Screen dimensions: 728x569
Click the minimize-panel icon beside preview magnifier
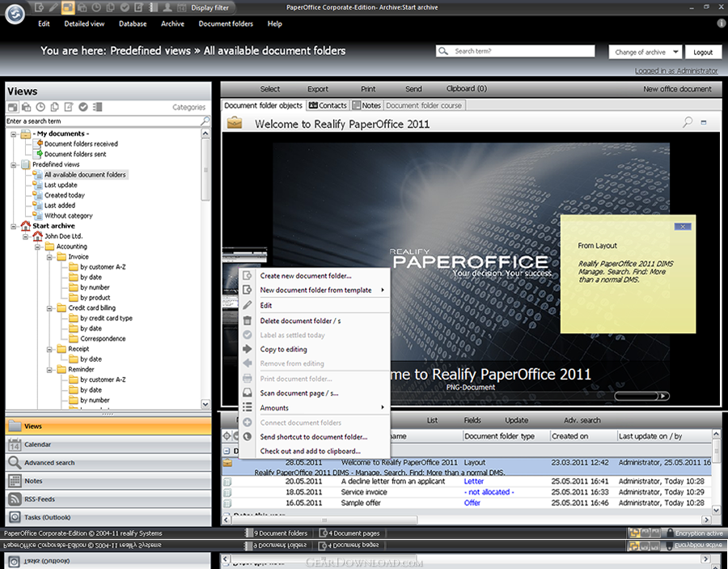(x=704, y=123)
